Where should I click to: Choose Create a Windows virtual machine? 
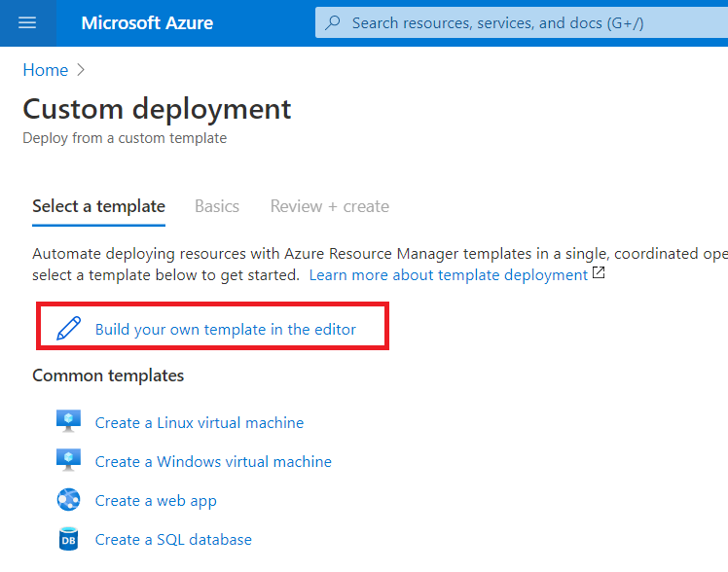[213, 461]
